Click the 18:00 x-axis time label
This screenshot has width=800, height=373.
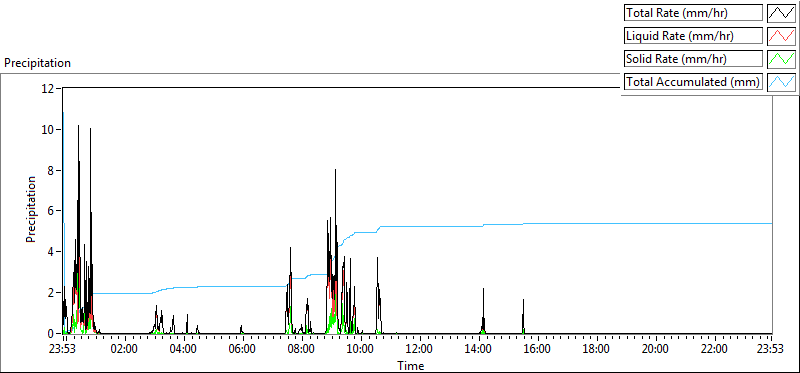pyautogui.click(x=596, y=350)
